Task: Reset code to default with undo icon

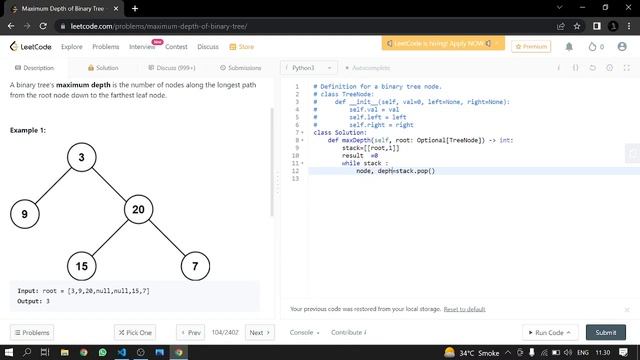Action: point(592,68)
